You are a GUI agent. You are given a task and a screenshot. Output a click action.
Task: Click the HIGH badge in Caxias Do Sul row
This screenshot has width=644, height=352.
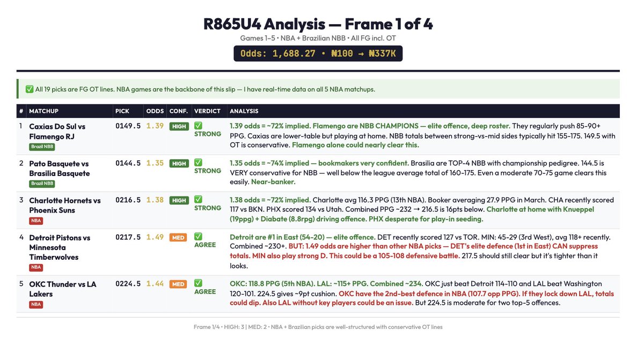click(x=178, y=127)
